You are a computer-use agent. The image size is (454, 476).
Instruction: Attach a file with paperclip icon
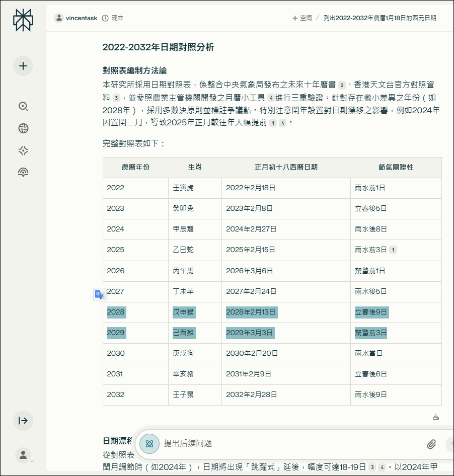pos(431,444)
